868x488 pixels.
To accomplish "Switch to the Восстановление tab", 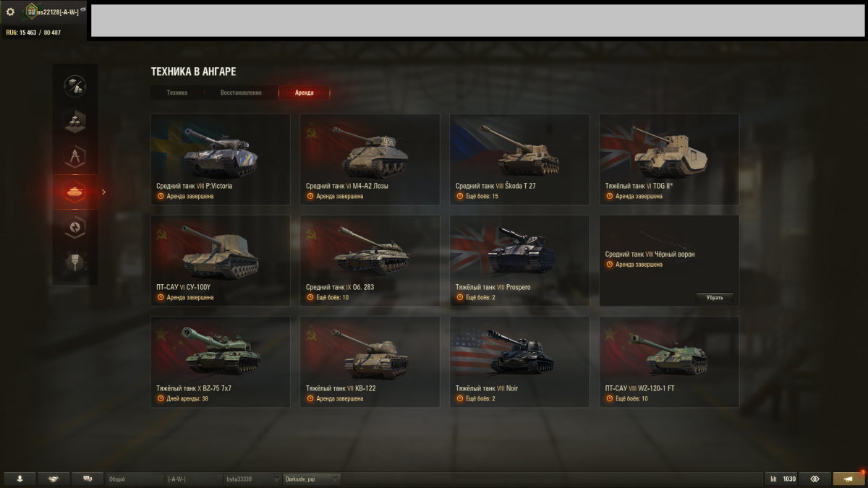I will coord(241,93).
